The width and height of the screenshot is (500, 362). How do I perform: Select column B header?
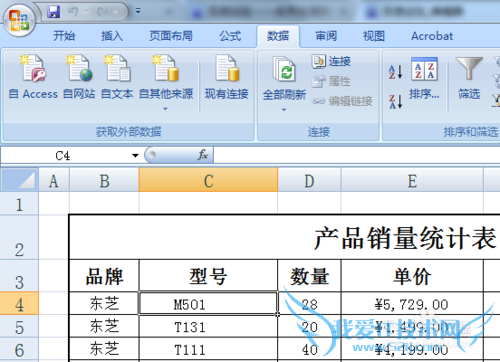(x=104, y=180)
